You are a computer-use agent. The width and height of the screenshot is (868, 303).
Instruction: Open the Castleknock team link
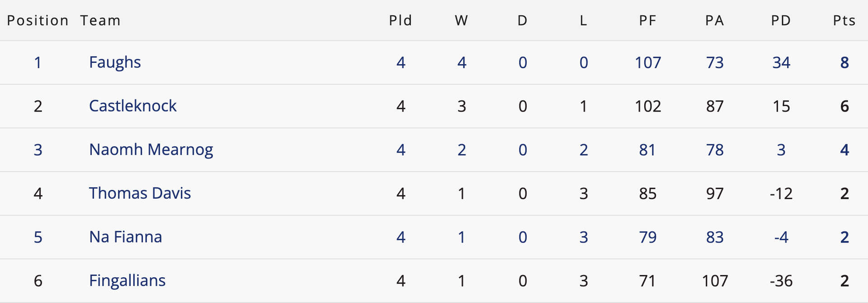[132, 106]
